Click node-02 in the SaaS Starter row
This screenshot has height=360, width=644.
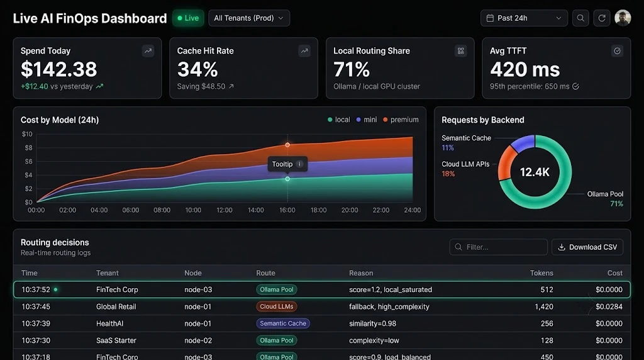198,340
